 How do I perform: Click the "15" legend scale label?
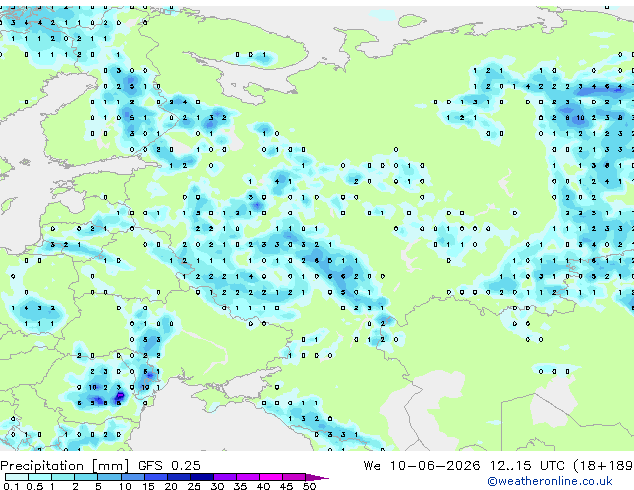pyautogui.click(x=148, y=486)
